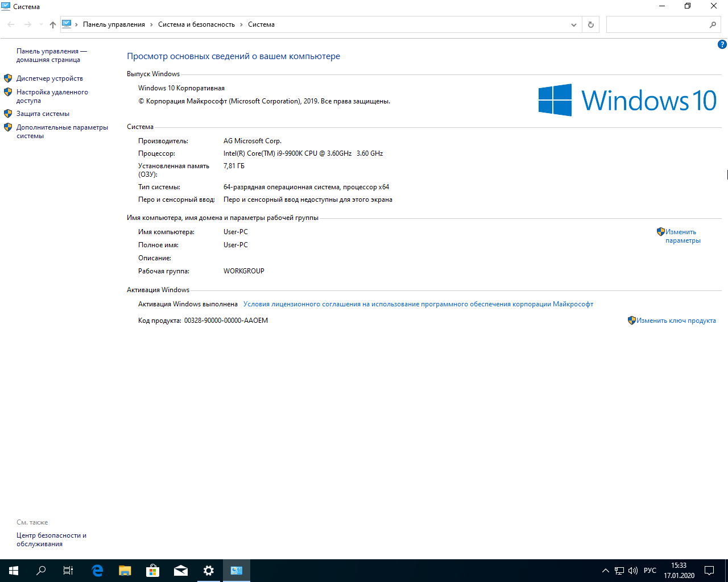Open File Explorer from taskbar
Viewport: 728px width, 582px height.
pyautogui.click(x=125, y=571)
